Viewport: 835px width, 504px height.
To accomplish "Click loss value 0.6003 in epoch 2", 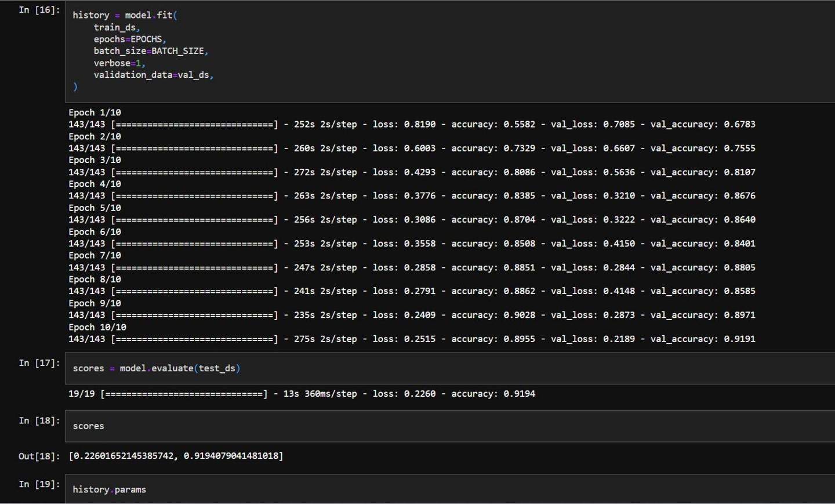I will click(420, 148).
